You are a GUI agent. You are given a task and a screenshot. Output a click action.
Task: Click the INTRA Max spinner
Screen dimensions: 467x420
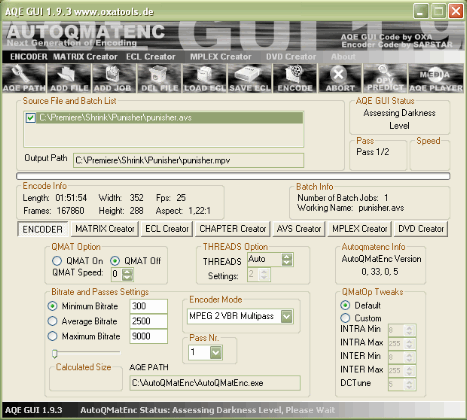click(409, 343)
